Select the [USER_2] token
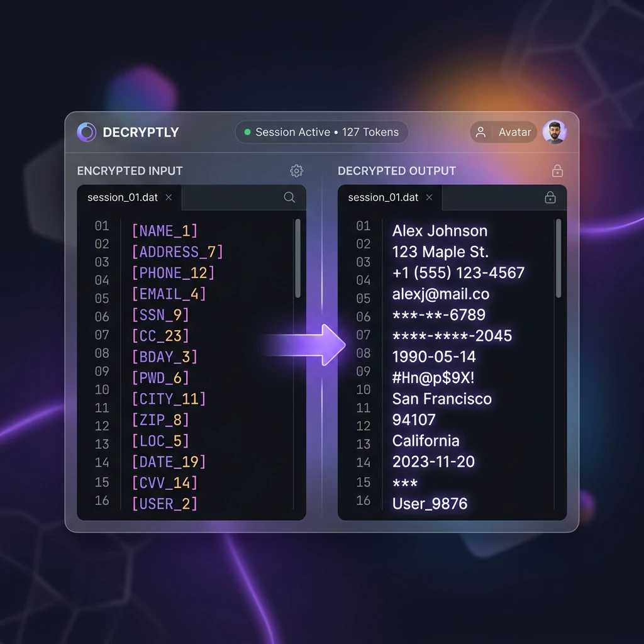Image resolution: width=644 pixels, height=644 pixels. tap(164, 504)
